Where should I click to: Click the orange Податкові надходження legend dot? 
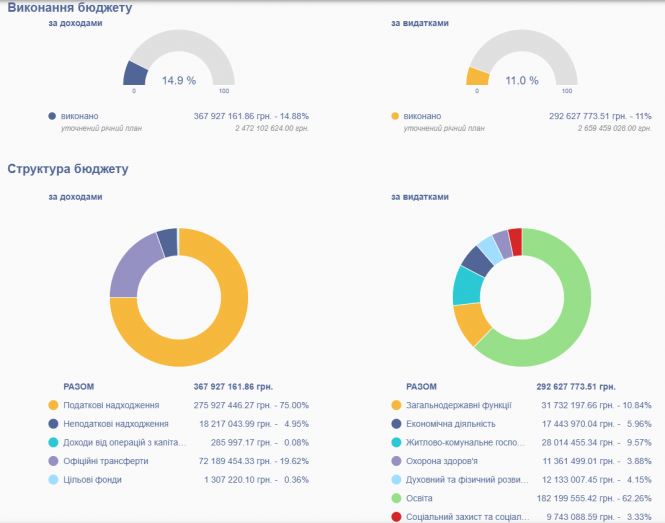click(x=53, y=405)
